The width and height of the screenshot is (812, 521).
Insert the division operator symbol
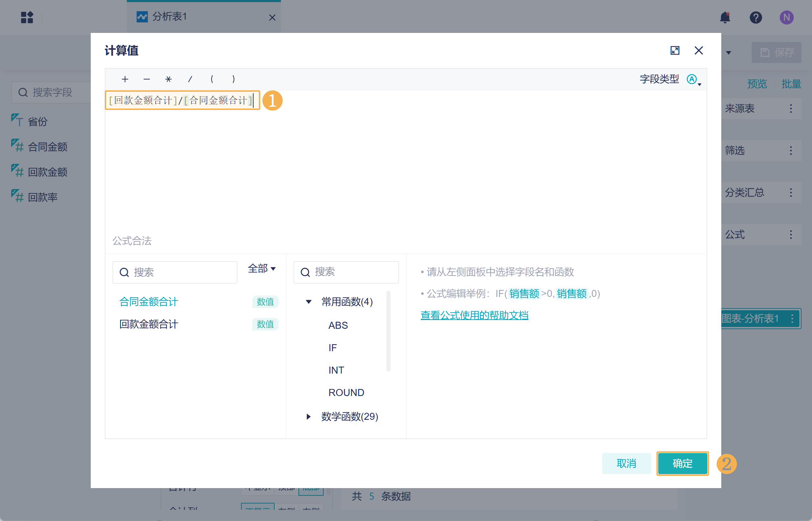pyautogui.click(x=190, y=79)
